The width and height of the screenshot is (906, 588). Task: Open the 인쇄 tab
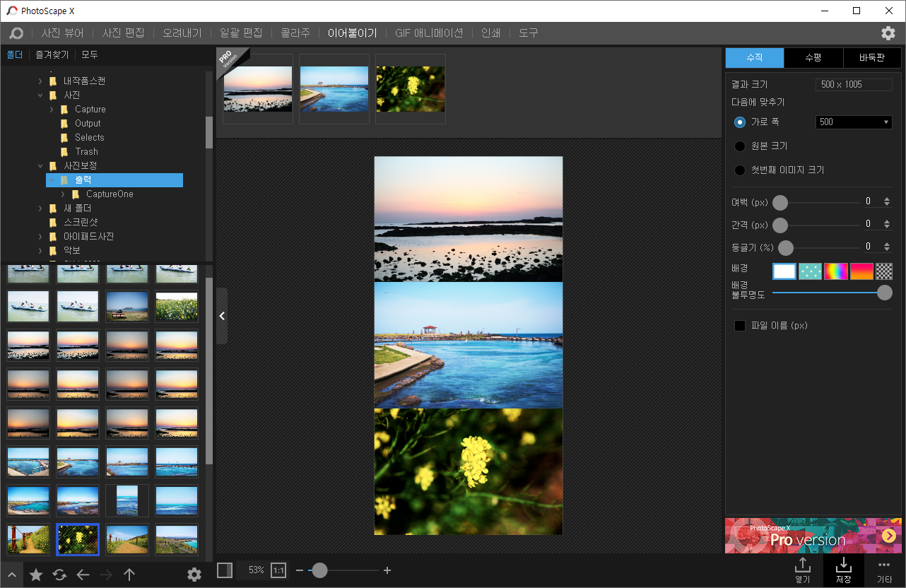490,33
